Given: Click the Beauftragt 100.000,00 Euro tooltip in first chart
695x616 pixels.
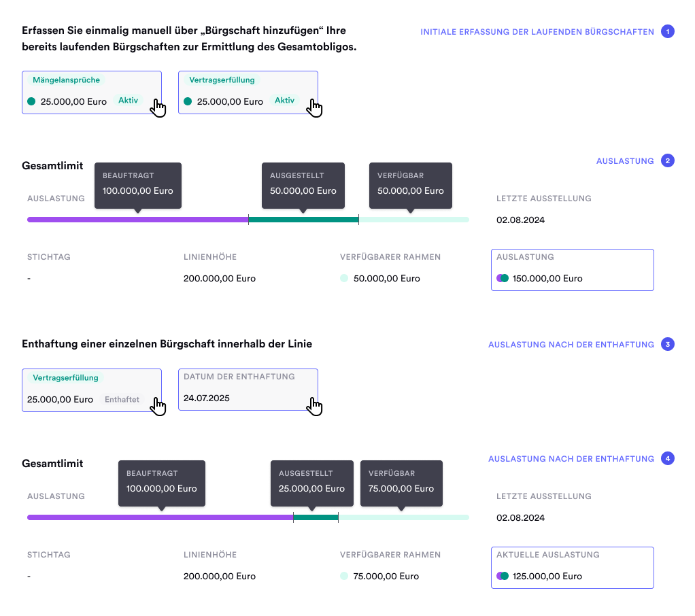Looking at the screenshot, I should pos(138,185).
